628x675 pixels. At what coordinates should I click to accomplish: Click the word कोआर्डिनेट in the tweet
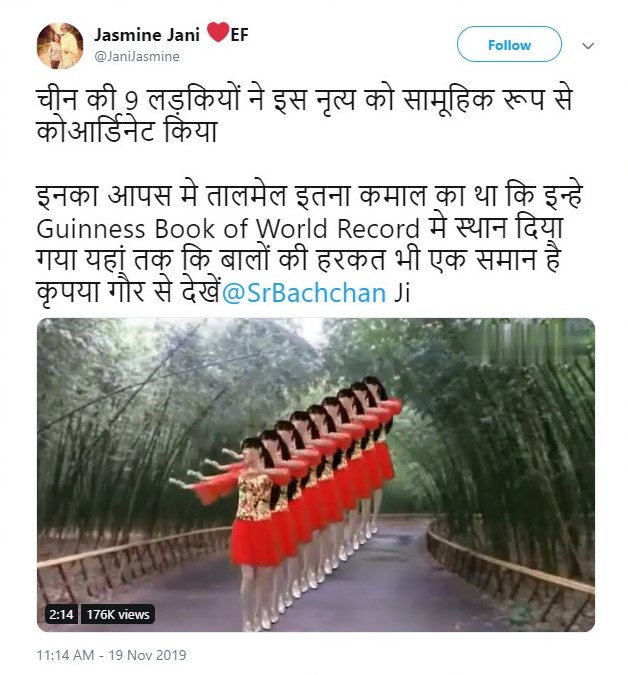click(96, 132)
